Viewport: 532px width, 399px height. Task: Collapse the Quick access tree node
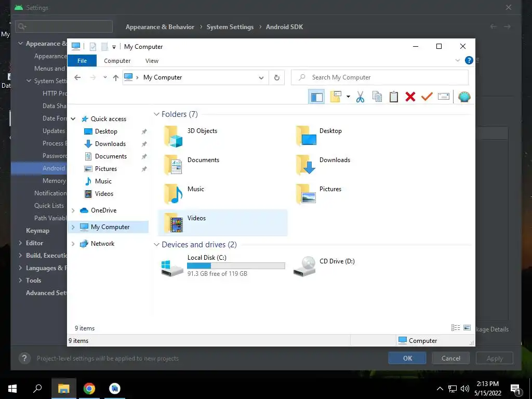(73, 119)
